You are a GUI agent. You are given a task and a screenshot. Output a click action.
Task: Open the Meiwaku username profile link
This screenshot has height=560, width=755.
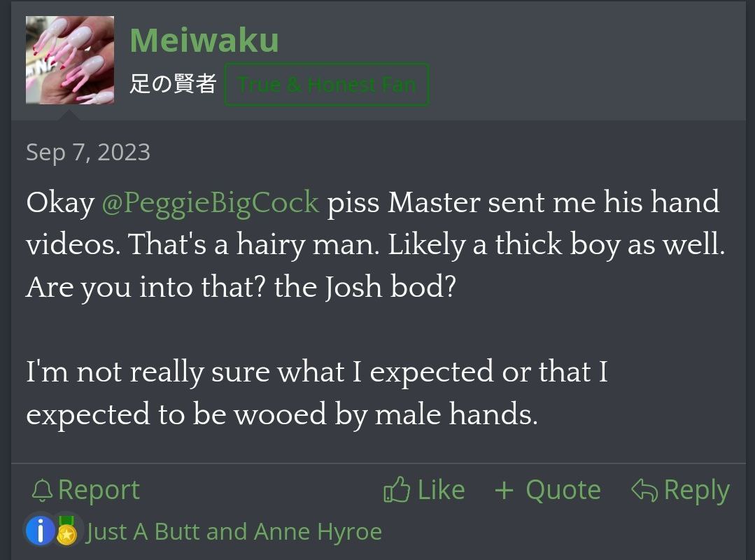coord(204,39)
